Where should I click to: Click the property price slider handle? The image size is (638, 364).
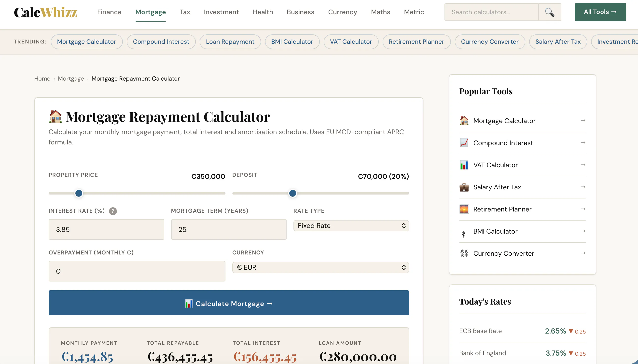coord(79,193)
